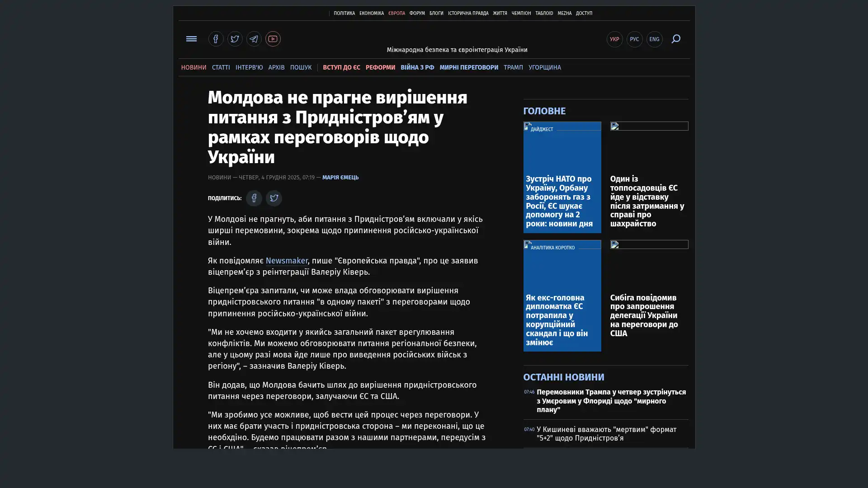Open news about Trump negotiators meeting Umerov

pos(611,401)
